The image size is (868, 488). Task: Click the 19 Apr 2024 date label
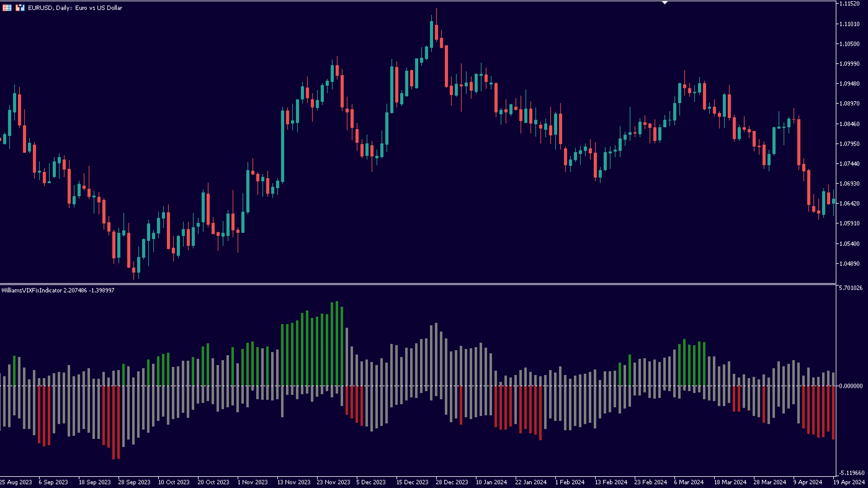pyautogui.click(x=849, y=482)
